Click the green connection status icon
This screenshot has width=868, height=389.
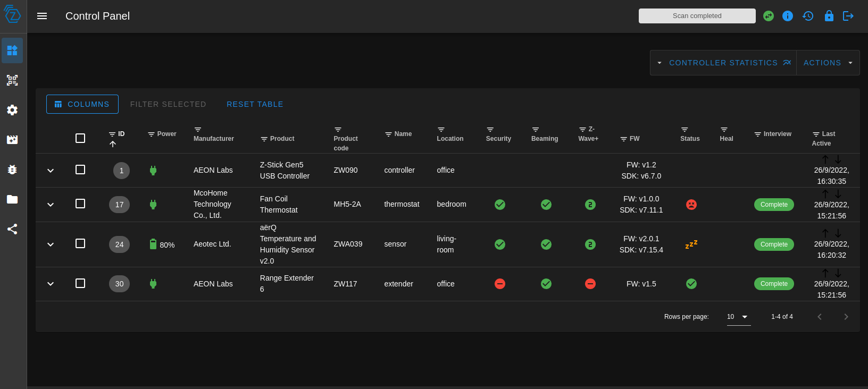(x=769, y=16)
